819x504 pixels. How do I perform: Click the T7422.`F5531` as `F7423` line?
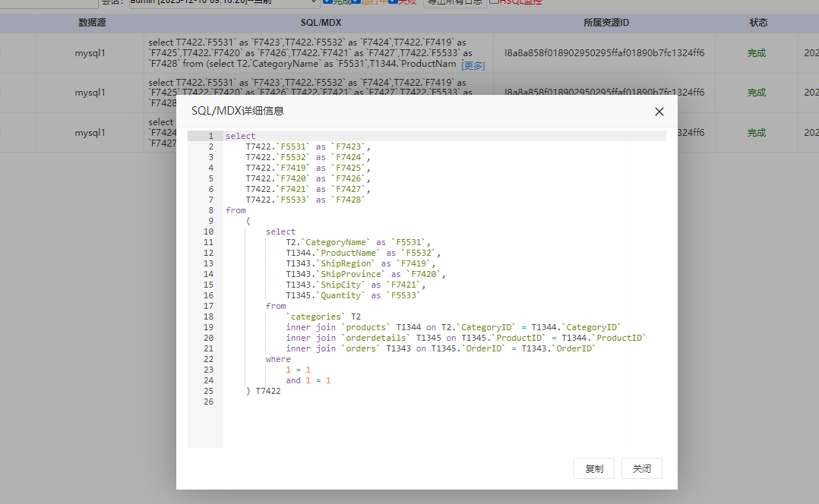pyautogui.click(x=308, y=146)
